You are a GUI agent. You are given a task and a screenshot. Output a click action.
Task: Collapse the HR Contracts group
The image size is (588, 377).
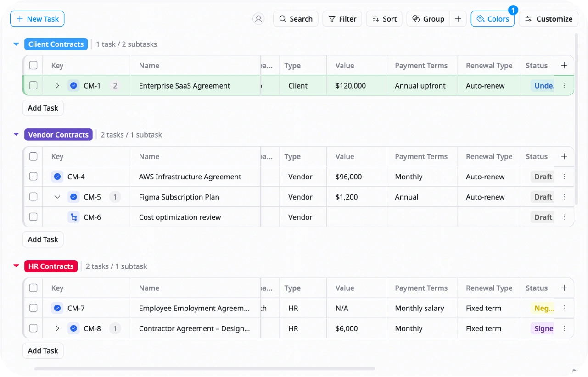[x=16, y=266]
